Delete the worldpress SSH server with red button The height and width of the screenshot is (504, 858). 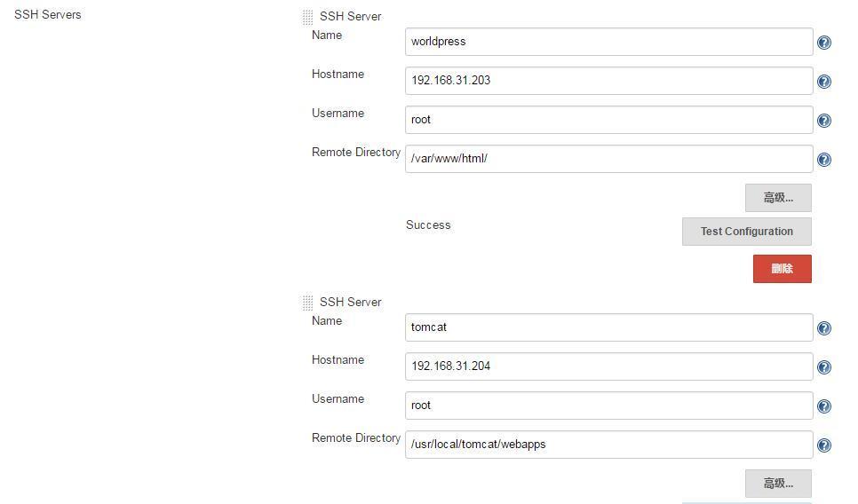[x=782, y=268]
